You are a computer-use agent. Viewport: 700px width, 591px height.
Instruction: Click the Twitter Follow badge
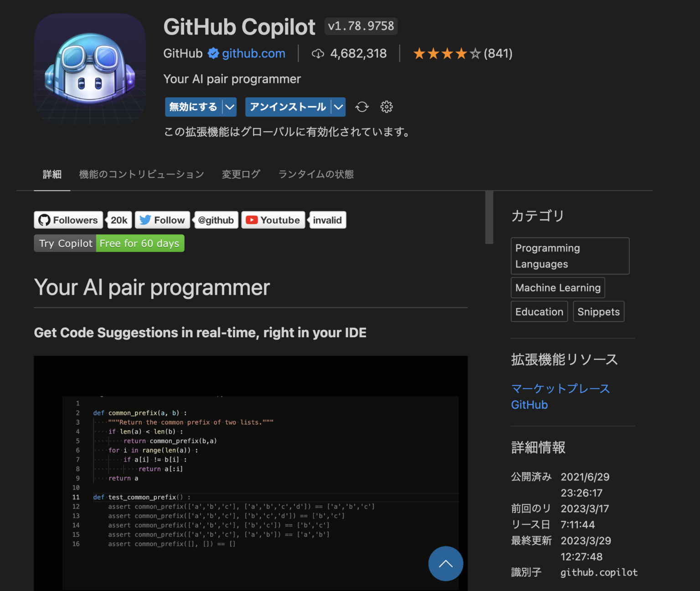pyautogui.click(x=163, y=220)
